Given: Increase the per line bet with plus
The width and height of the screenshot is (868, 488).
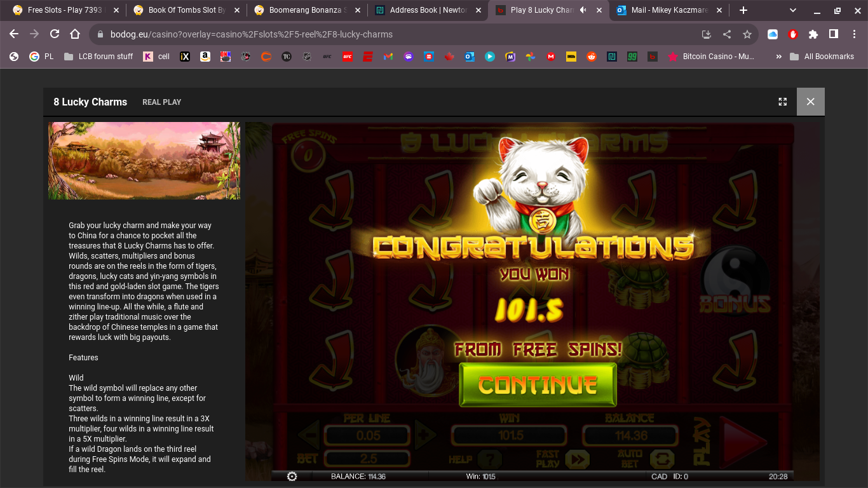Looking at the screenshot, I should coord(424,436).
